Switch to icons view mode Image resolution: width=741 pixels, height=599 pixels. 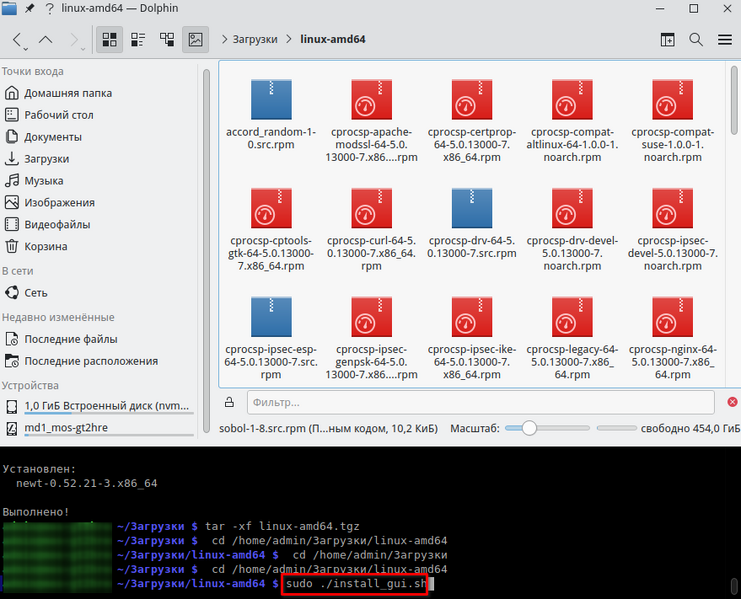tap(110, 40)
